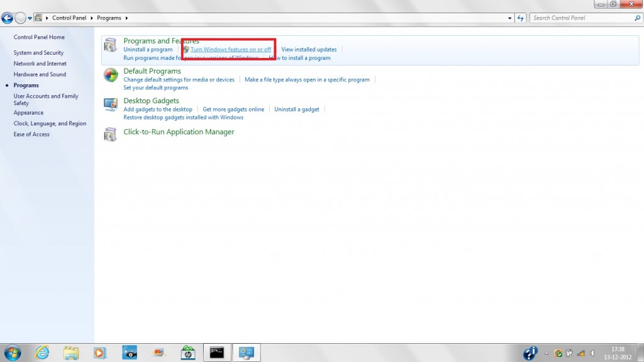The width and height of the screenshot is (644, 362).
Task: Click the Programs and Features icon
Action: click(111, 45)
